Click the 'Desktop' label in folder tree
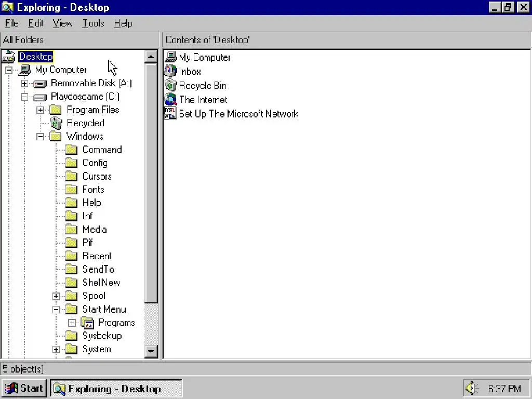The width and height of the screenshot is (532, 399). coord(36,56)
